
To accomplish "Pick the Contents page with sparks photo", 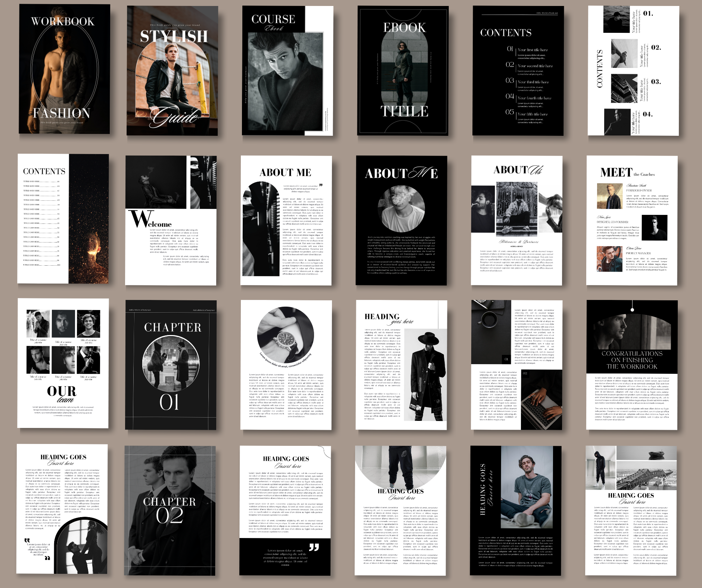I will coord(63,219).
